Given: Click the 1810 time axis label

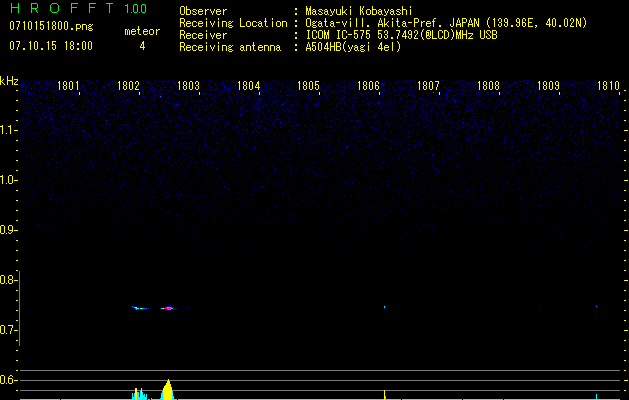Looking at the screenshot, I should (608, 86).
